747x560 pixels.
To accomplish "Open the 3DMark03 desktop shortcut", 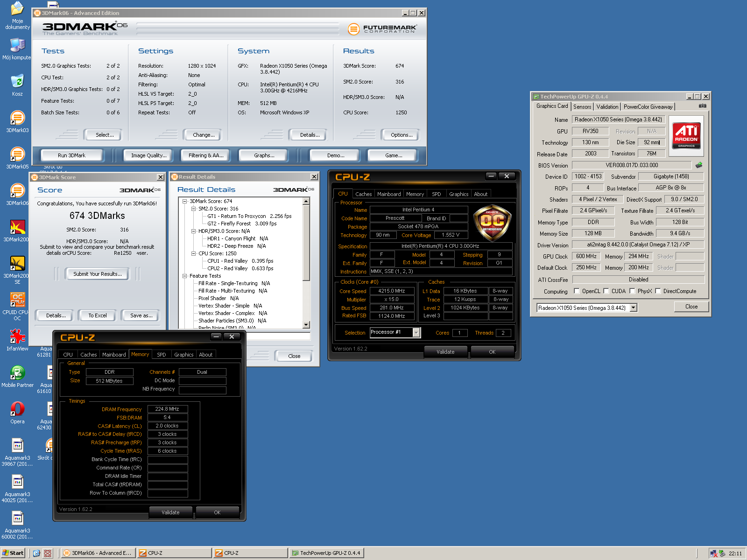I will [17, 121].
